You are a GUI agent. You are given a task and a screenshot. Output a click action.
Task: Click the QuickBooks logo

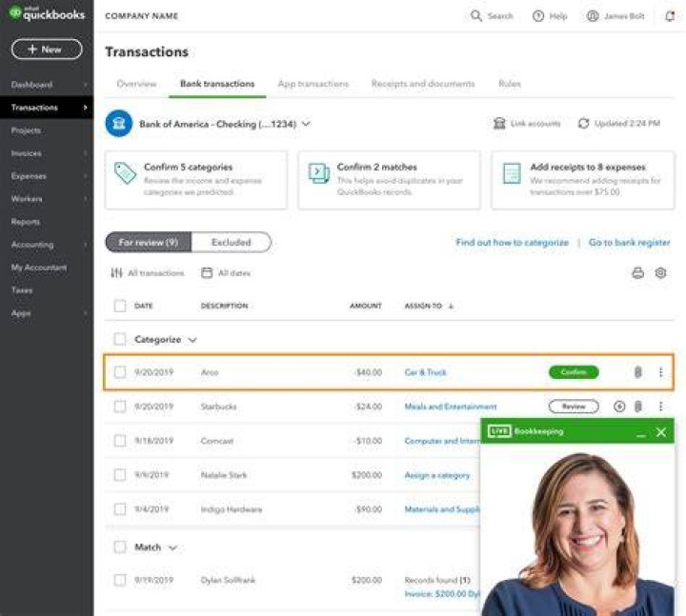[47, 13]
